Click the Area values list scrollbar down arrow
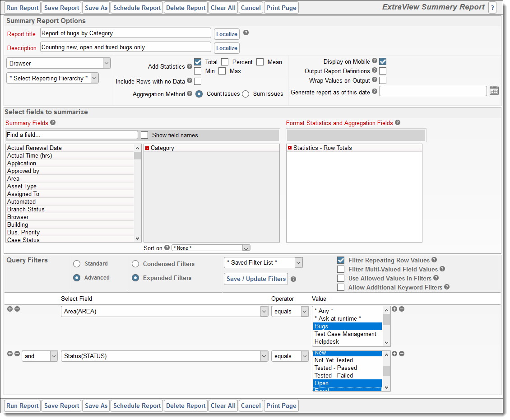The width and height of the screenshot is (510, 420). click(386, 342)
